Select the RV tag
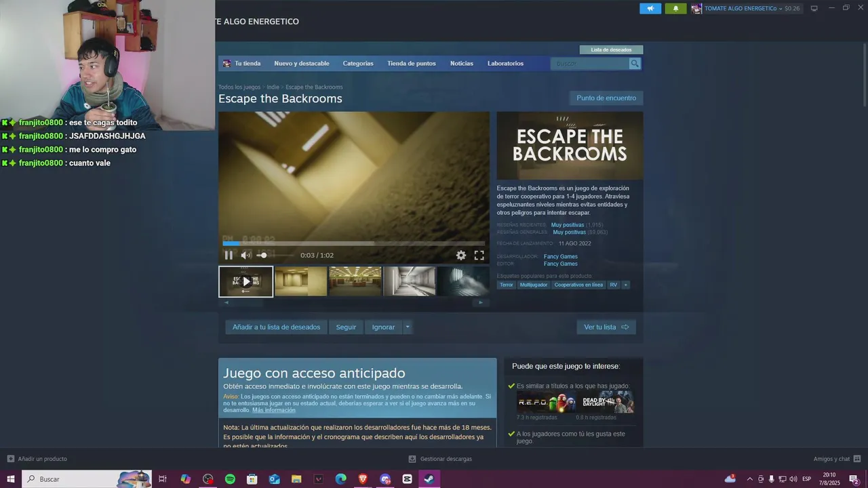Image resolution: width=868 pixels, height=488 pixels. pos(614,285)
